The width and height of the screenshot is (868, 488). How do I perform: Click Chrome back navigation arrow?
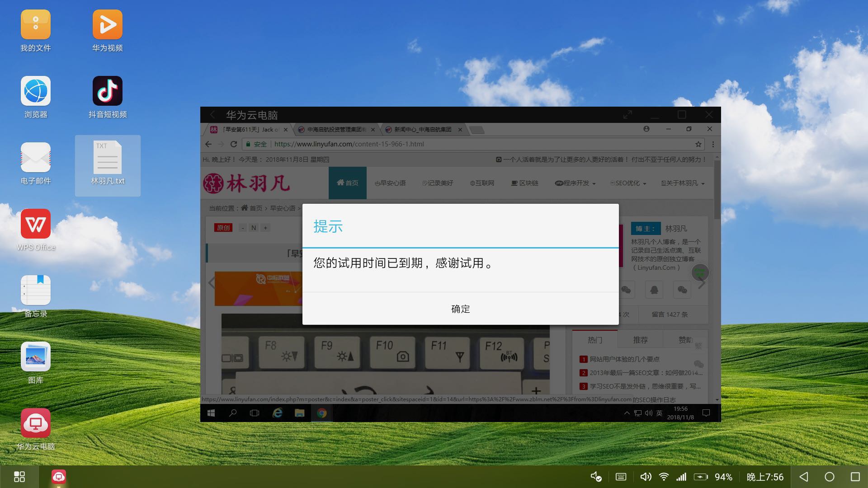208,144
